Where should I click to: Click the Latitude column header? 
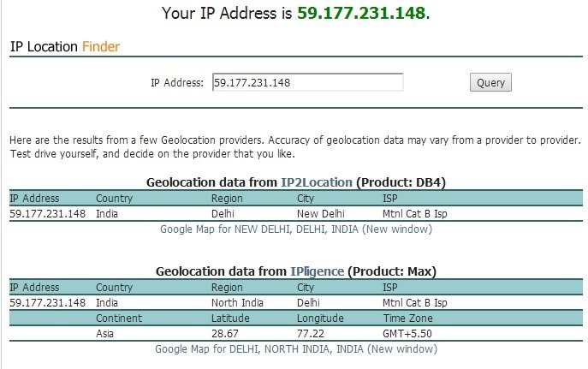pyautogui.click(x=231, y=318)
